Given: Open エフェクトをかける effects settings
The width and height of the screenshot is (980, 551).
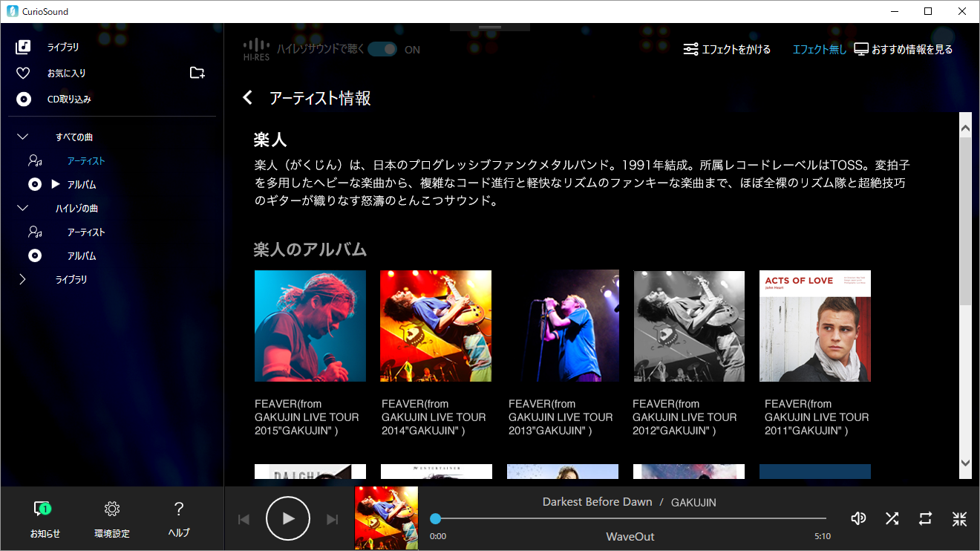Looking at the screenshot, I should (x=727, y=50).
